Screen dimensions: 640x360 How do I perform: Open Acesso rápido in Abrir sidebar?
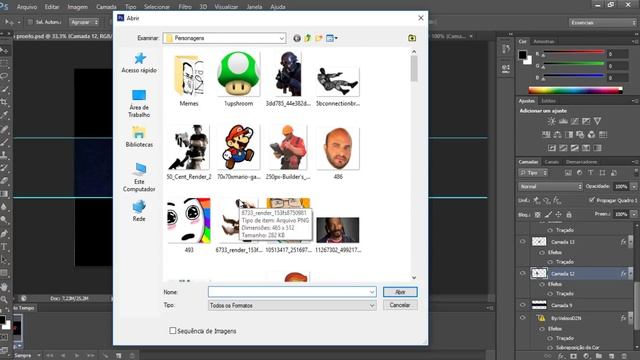tap(139, 63)
